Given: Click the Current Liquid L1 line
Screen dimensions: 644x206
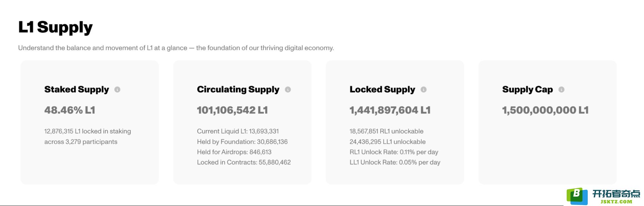Looking at the screenshot, I should (x=238, y=131).
